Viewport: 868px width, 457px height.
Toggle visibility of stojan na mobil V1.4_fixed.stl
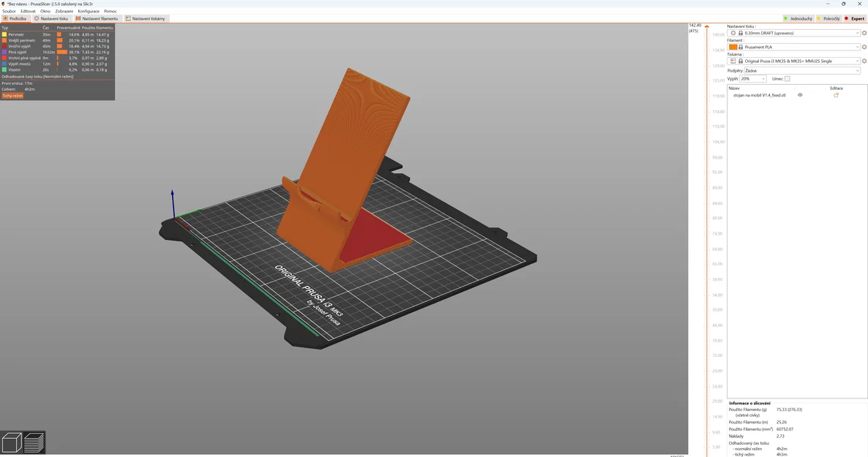(x=800, y=94)
